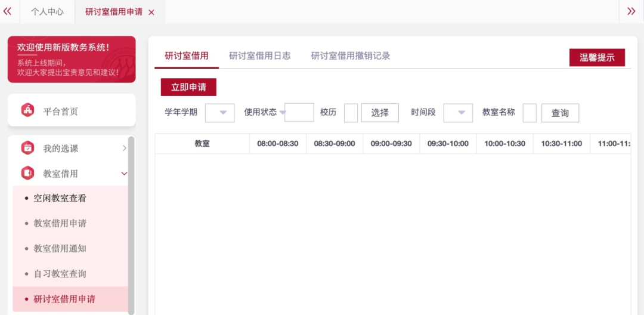Open the 学年学期 dropdown
This screenshot has width=644, height=315.
(220, 113)
